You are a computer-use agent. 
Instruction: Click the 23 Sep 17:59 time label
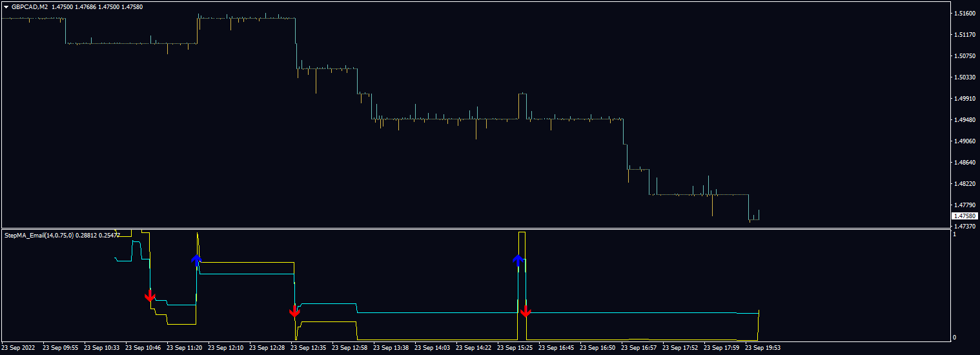click(x=721, y=347)
